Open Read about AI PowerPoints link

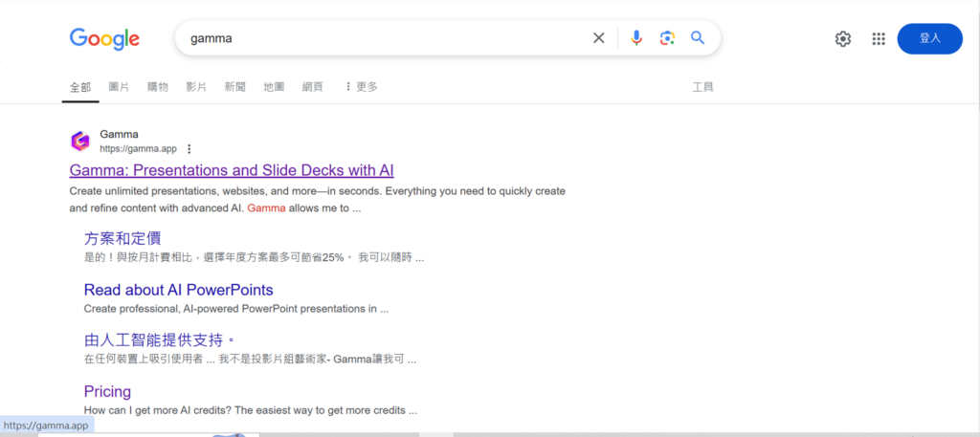coord(178,290)
